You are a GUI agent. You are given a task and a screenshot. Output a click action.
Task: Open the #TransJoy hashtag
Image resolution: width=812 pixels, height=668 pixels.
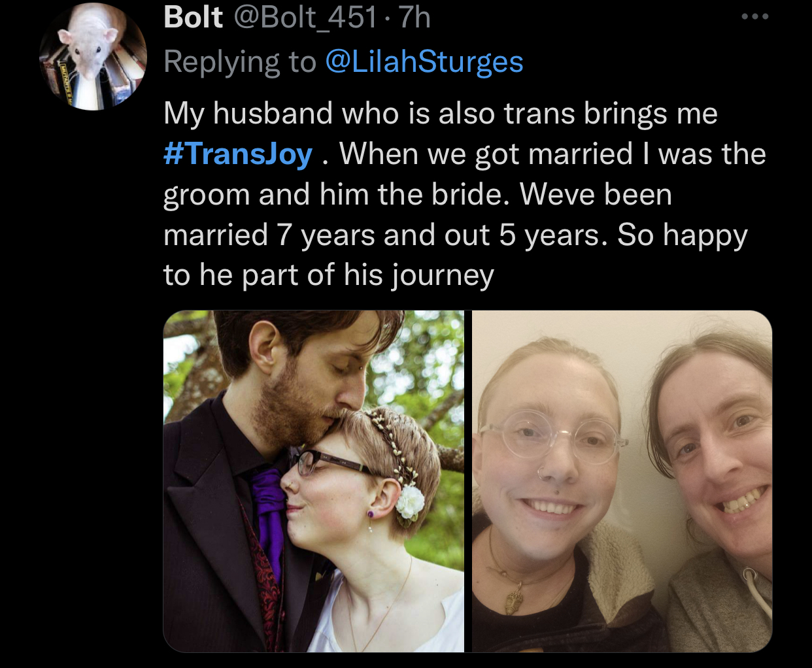pyautogui.click(x=238, y=154)
